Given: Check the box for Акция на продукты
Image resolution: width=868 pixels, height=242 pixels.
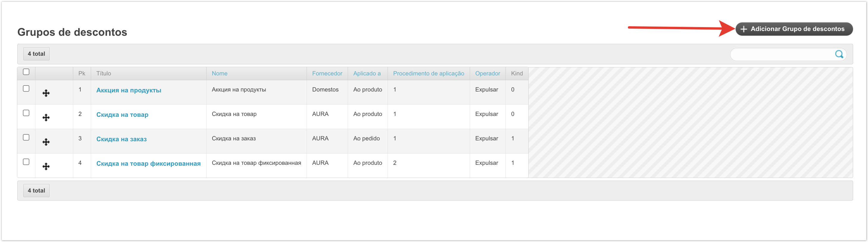Looking at the screenshot, I should click(26, 89).
